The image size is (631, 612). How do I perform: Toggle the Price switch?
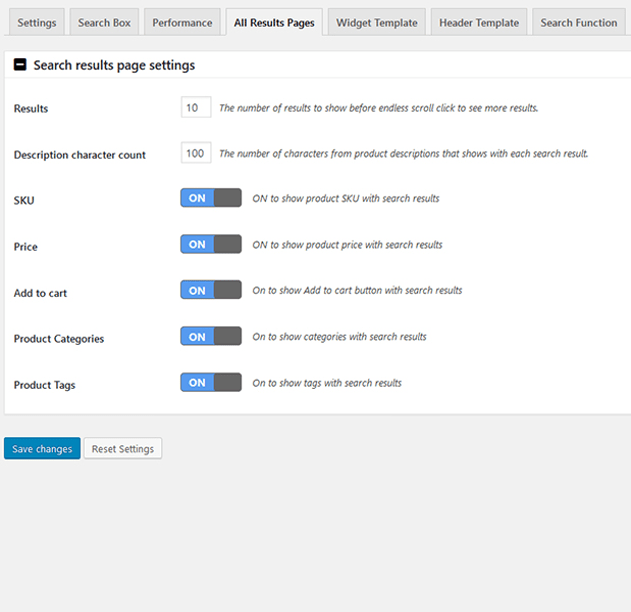pyautogui.click(x=211, y=244)
